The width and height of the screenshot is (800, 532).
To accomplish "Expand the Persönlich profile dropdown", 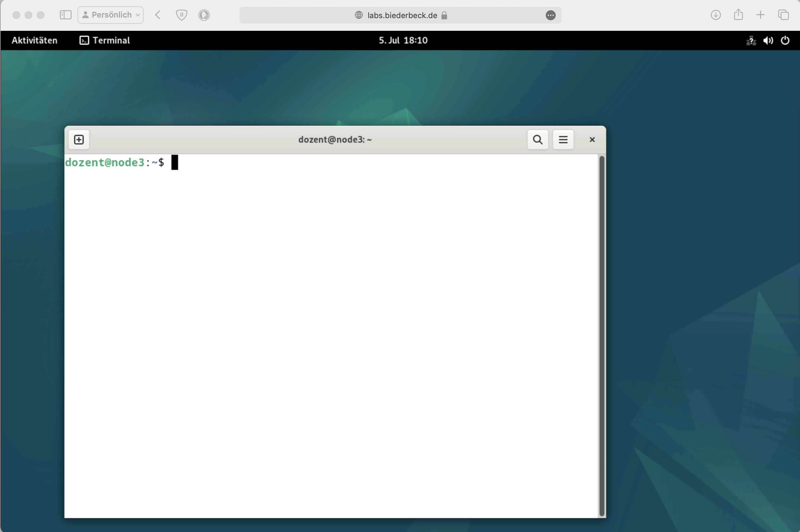I will 111,15.
